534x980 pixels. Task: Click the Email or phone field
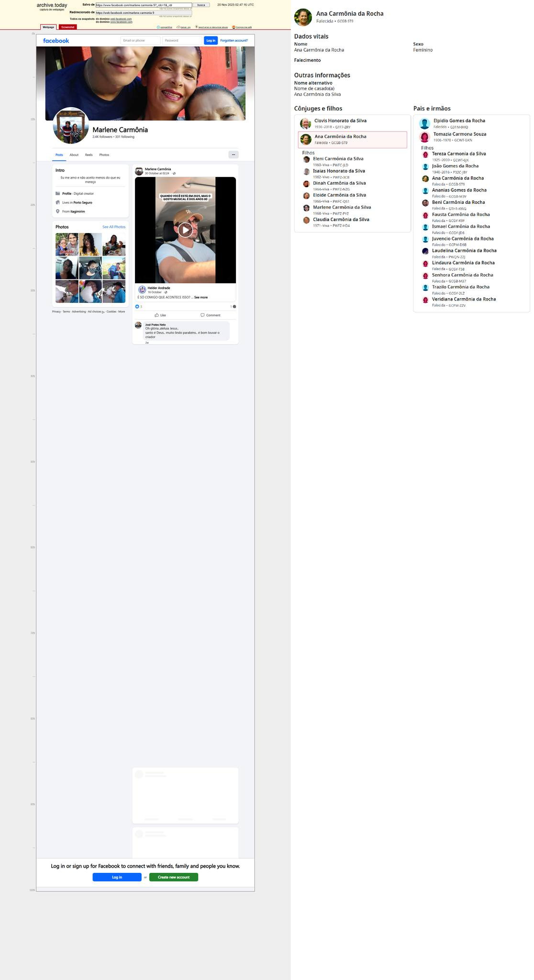[x=140, y=41]
